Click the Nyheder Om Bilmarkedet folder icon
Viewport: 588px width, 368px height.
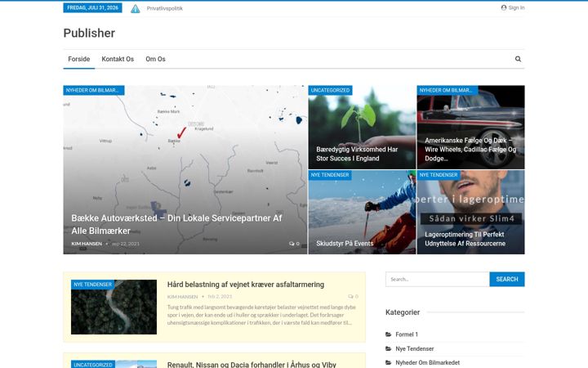pos(389,362)
